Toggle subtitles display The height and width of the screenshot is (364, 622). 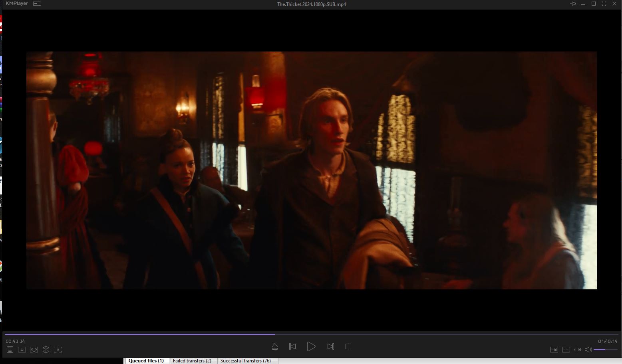point(566,350)
